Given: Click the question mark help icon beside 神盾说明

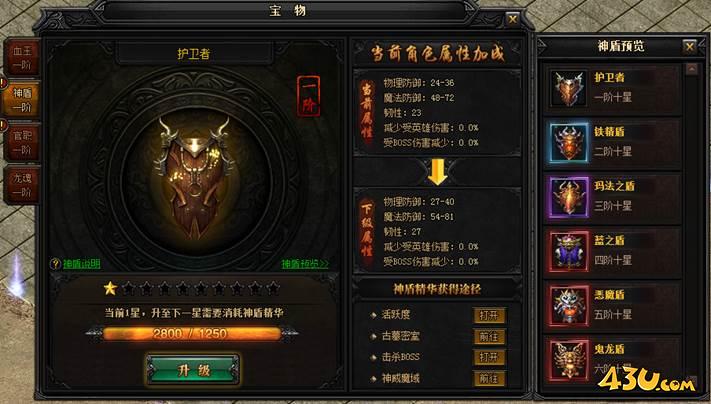Looking at the screenshot, I should [55, 263].
